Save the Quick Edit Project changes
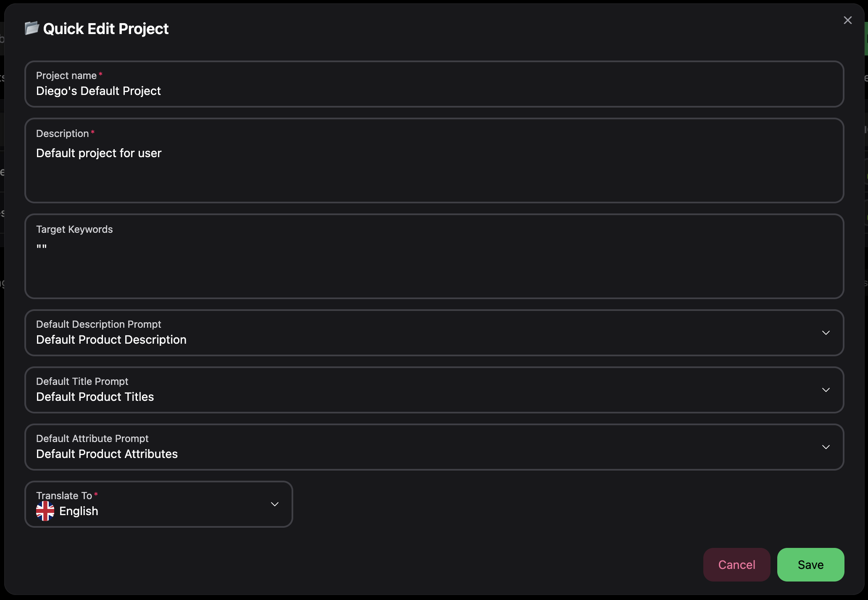The height and width of the screenshot is (600, 868). pos(810,565)
